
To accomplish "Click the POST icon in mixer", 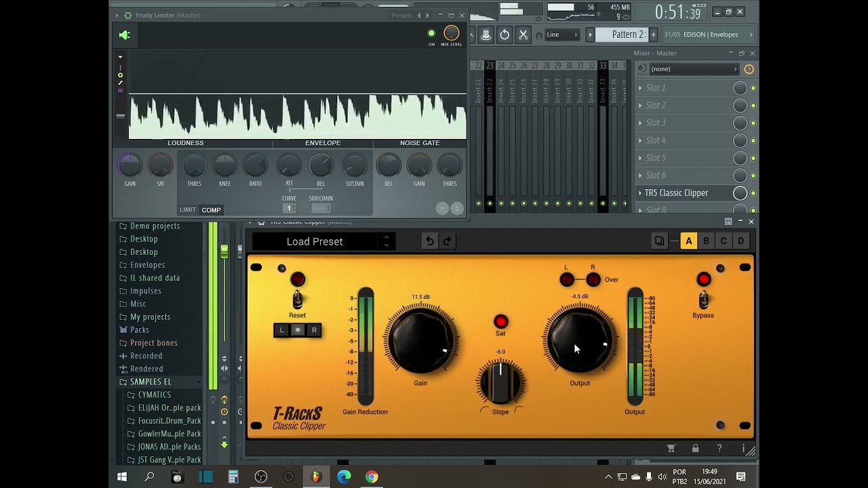I will tap(642, 69).
